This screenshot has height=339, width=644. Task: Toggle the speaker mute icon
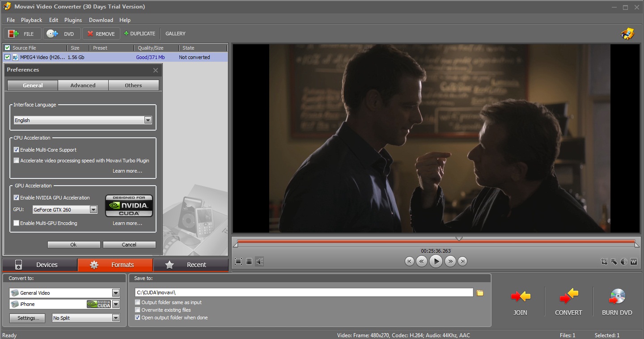[x=259, y=261]
